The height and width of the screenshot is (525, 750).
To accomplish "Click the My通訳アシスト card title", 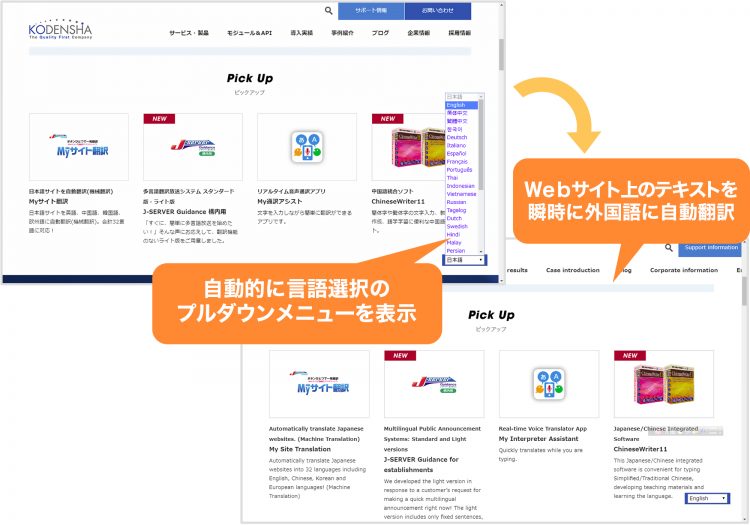I will [x=280, y=202].
